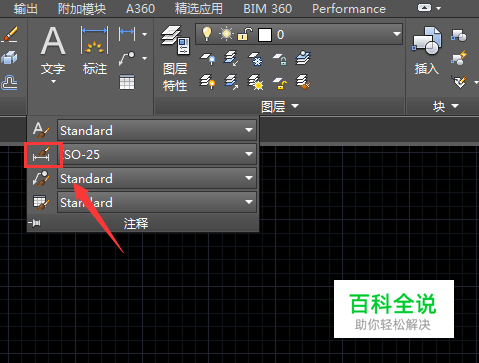
Task: Select the 标注 dimension tool
Action: point(95,50)
